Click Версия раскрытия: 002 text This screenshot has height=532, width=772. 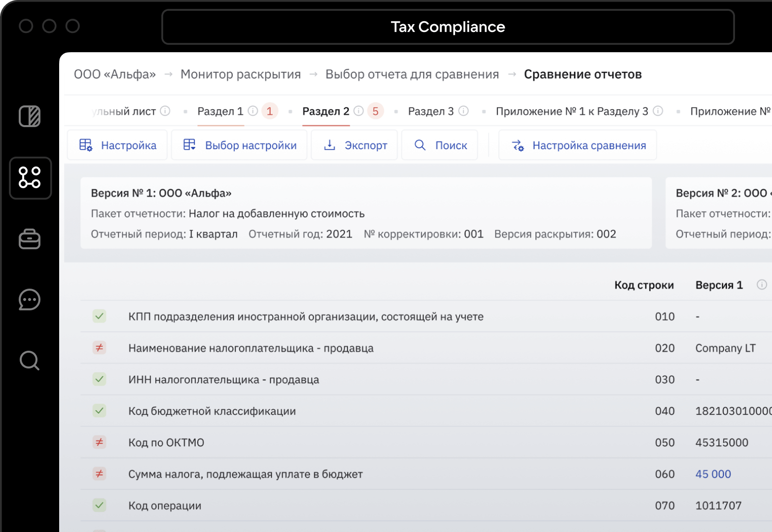pos(555,234)
